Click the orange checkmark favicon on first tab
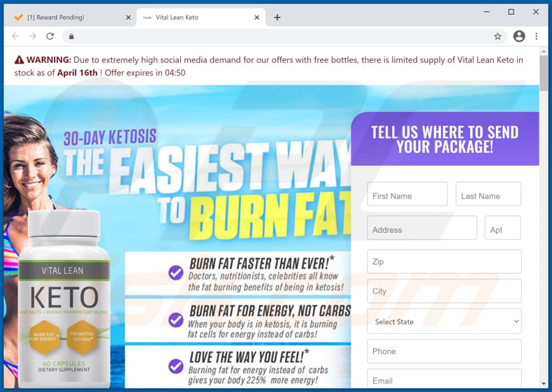Screen dimensions: 552x392 point(18,17)
